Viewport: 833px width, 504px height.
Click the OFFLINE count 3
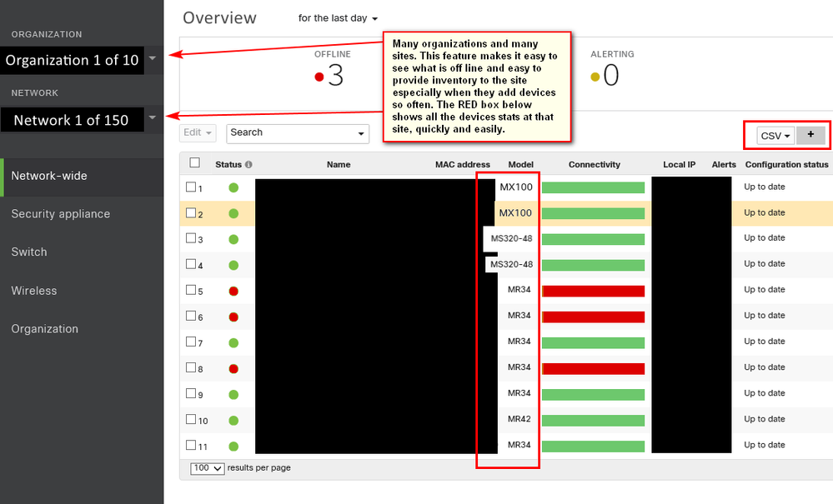click(x=336, y=75)
